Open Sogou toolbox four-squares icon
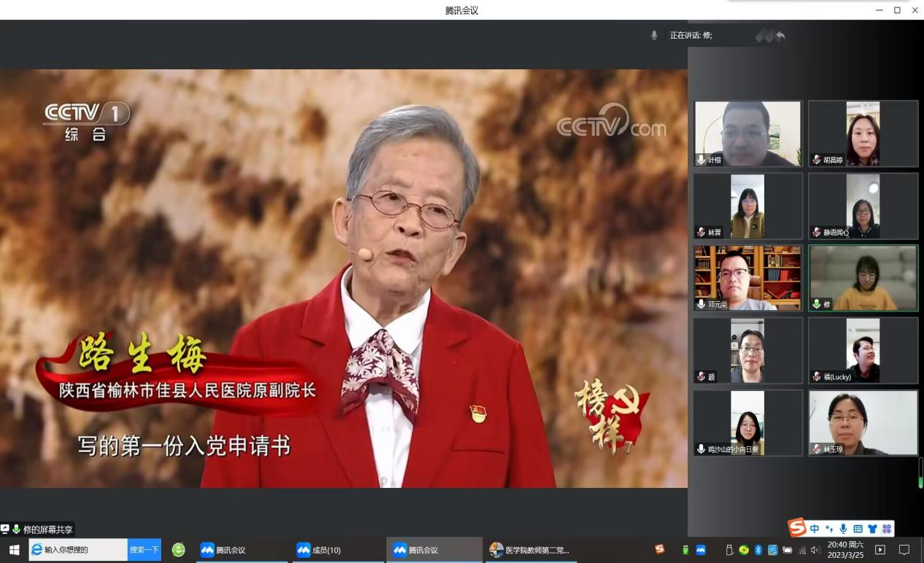This screenshot has height=563, width=924. coord(887,529)
